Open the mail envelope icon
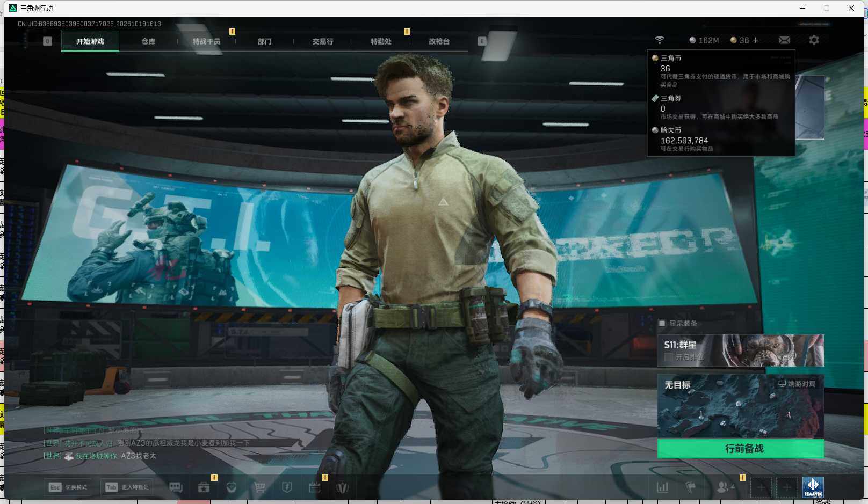868x504 pixels. 784,40
